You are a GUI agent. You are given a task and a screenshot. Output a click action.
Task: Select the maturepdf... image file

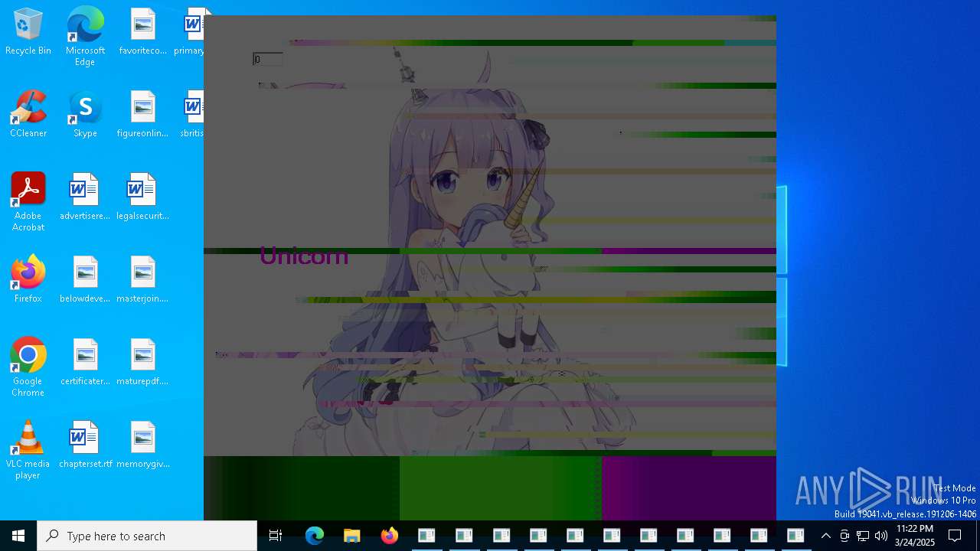(x=143, y=363)
